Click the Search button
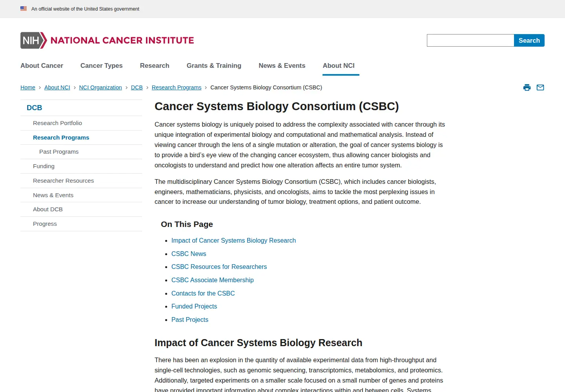The width and height of the screenshot is (565, 392). pos(529,40)
